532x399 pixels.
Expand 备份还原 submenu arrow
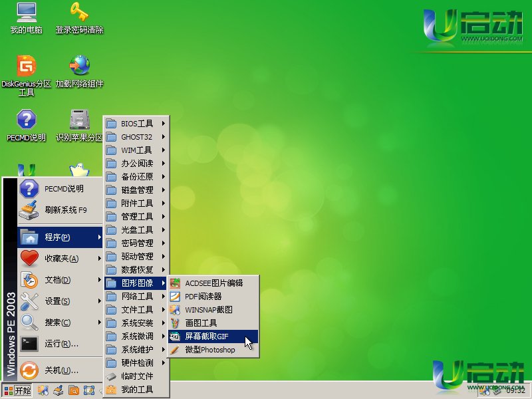pos(164,176)
